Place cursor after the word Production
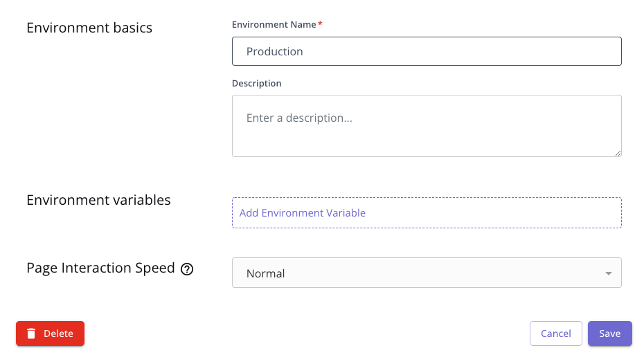 point(304,51)
